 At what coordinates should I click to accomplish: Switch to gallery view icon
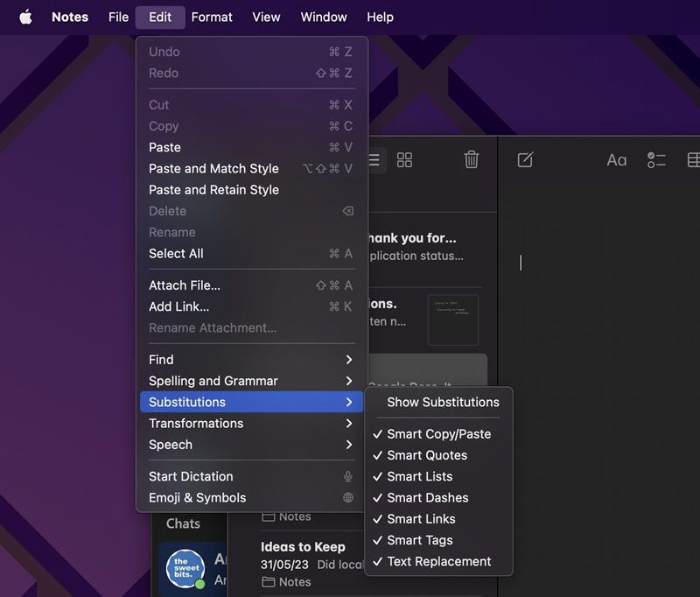coord(404,159)
